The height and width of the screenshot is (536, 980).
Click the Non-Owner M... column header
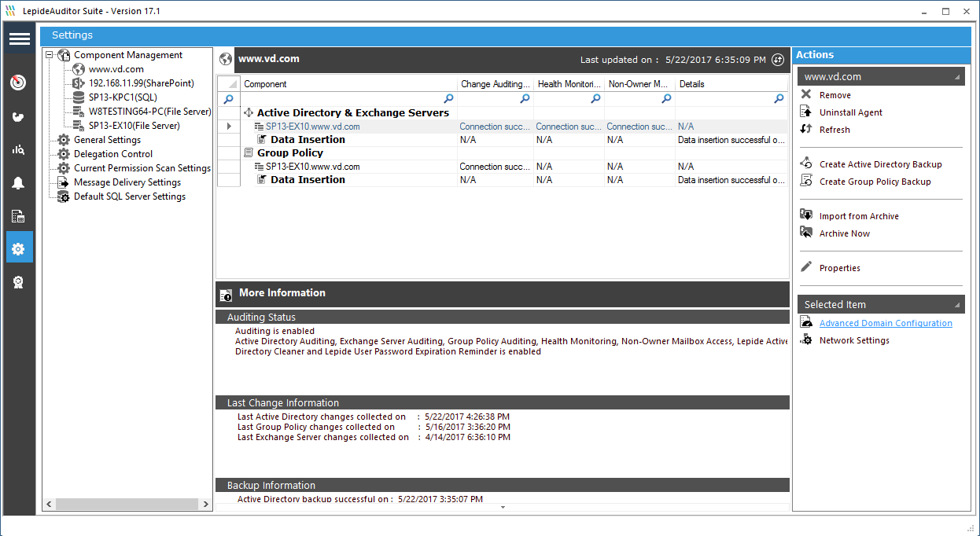tap(639, 83)
